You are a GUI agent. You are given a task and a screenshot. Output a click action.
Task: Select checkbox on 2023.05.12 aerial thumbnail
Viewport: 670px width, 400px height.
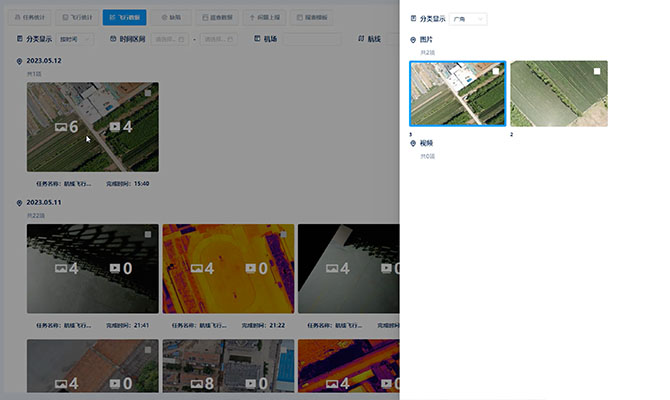[148, 93]
